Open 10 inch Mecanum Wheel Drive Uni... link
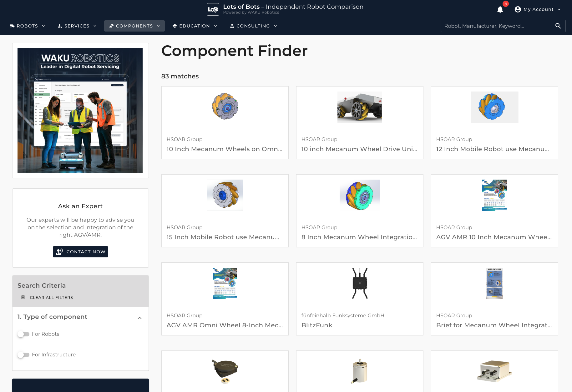This screenshot has width=572, height=392. [359, 149]
